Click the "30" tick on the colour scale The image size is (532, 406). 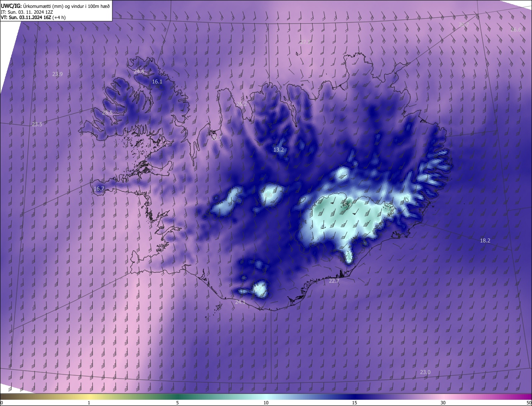pos(443,403)
